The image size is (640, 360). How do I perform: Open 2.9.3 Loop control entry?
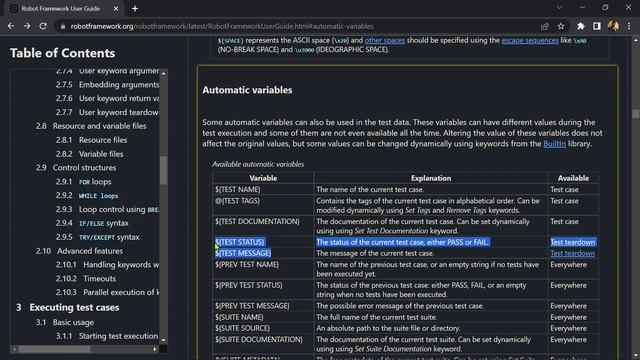pos(107,209)
